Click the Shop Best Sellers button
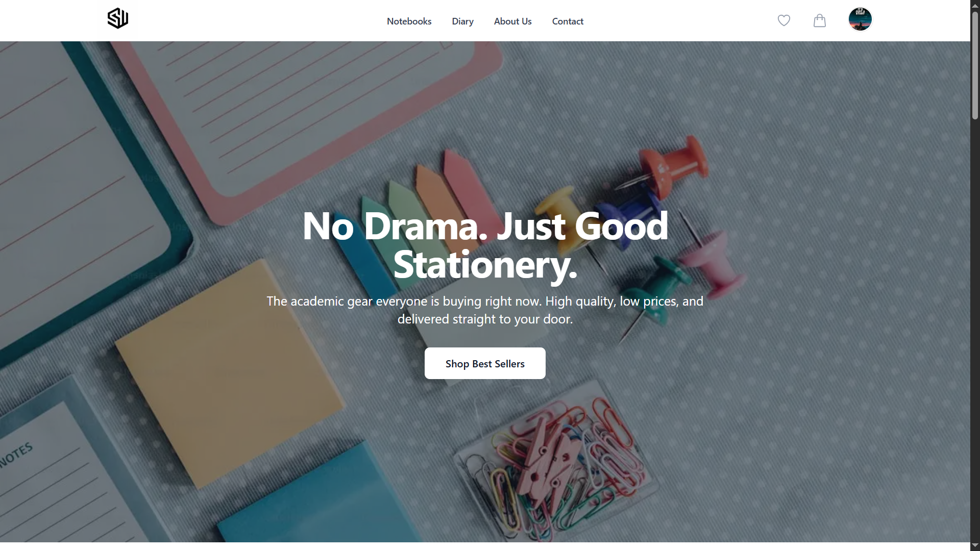980x551 pixels. pyautogui.click(x=485, y=363)
